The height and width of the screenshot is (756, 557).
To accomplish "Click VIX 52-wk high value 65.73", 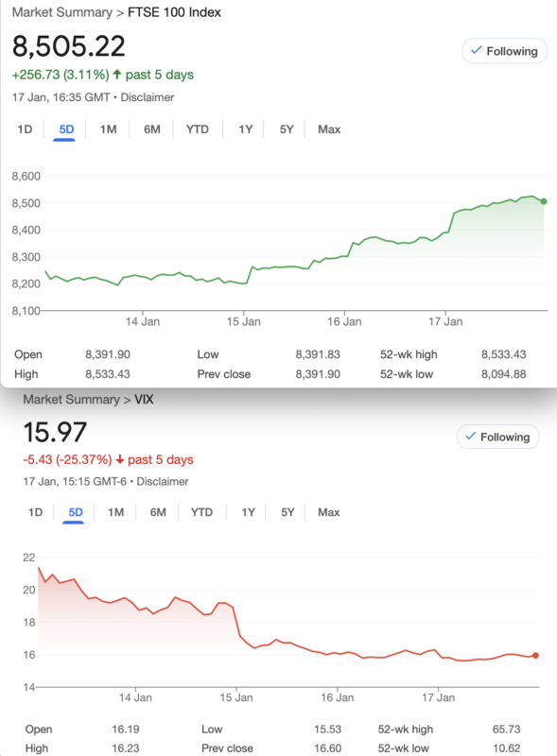I will [506, 730].
